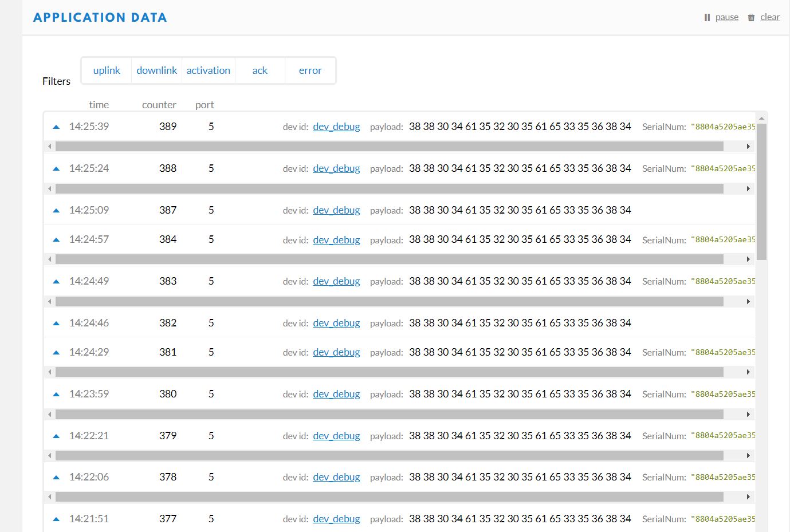Toggle the downlink filter
This screenshot has width=790, height=532.
click(x=156, y=70)
